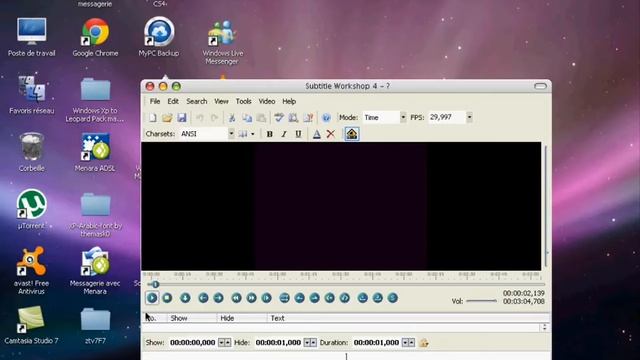
Task: Click rightmost round player button
Action: (392, 298)
